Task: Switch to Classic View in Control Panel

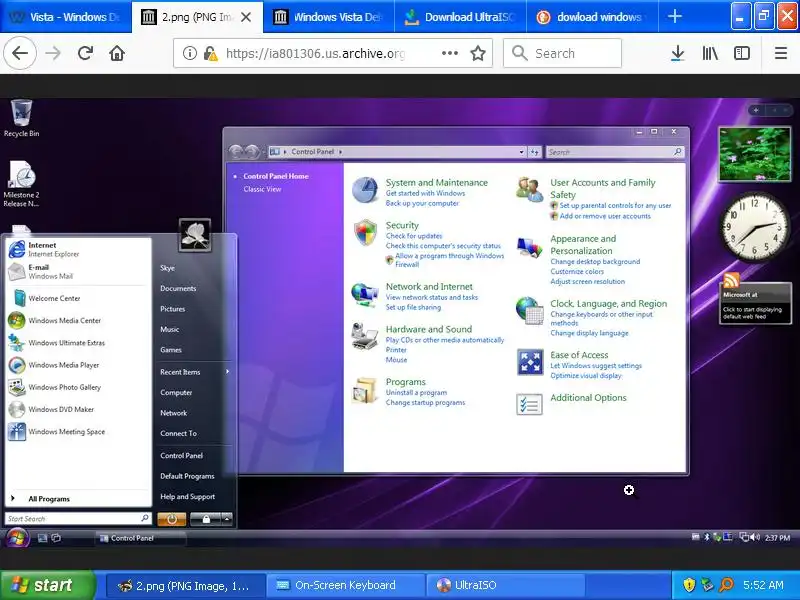Action: [x=262, y=189]
